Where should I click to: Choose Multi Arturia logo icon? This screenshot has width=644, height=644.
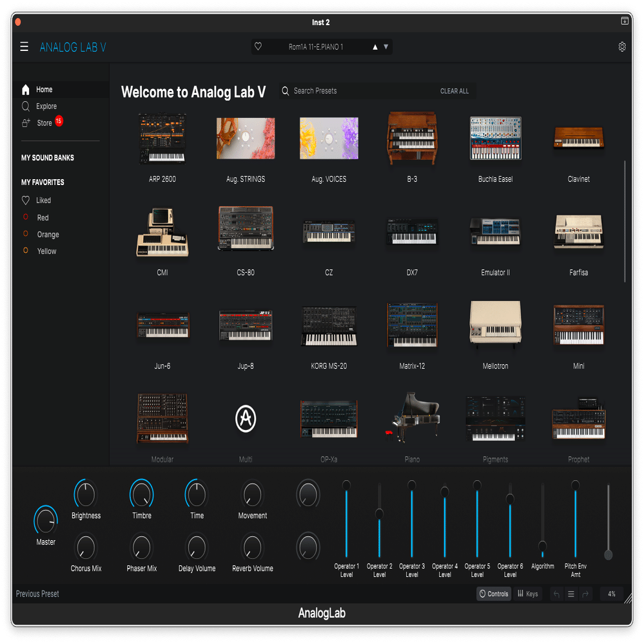[x=246, y=418]
